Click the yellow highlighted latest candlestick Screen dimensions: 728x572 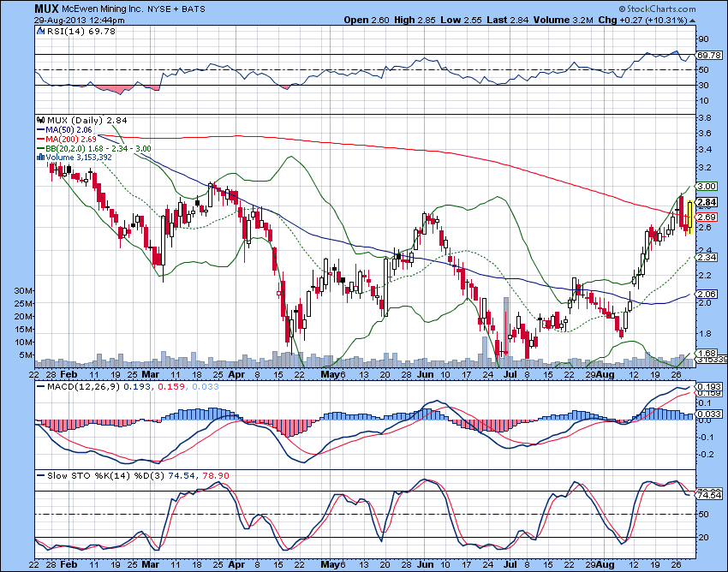point(690,217)
